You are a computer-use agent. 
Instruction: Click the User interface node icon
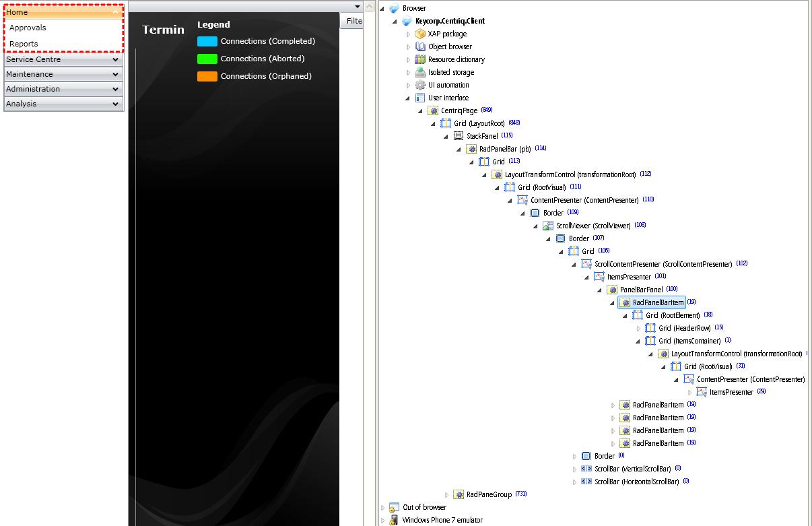(x=420, y=98)
